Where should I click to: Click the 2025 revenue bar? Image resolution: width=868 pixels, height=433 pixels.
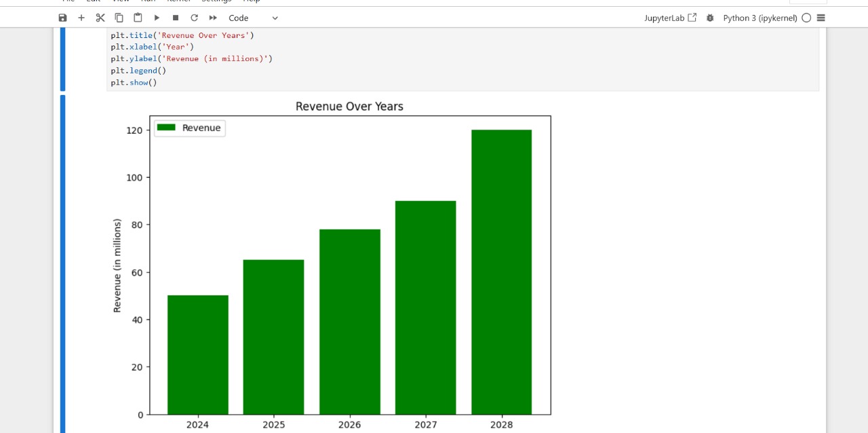(x=274, y=337)
